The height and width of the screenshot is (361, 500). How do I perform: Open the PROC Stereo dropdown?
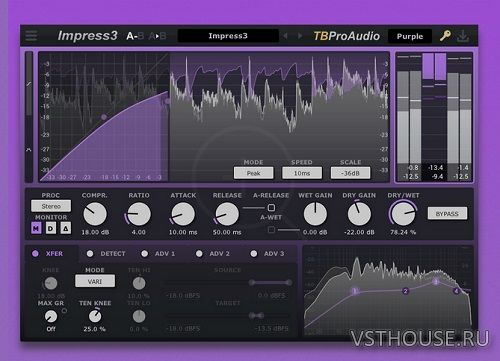pyautogui.click(x=51, y=206)
